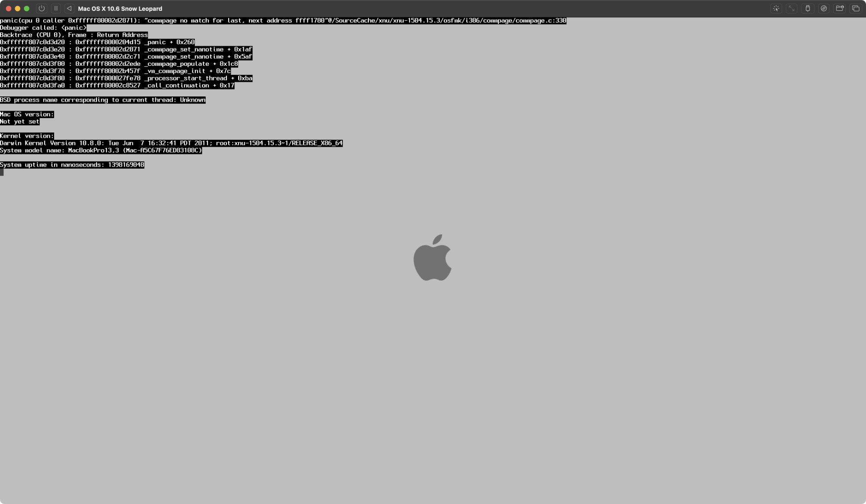The image size is (866, 504).
Task: Click the backtrace row '_panic + 0x260'
Action: tap(97, 42)
